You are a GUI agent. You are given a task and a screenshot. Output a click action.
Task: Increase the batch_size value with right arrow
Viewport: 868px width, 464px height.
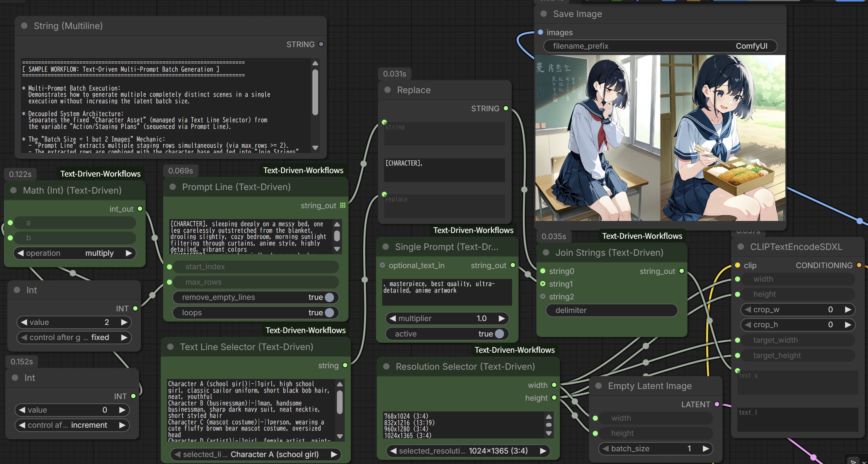point(706,449)
